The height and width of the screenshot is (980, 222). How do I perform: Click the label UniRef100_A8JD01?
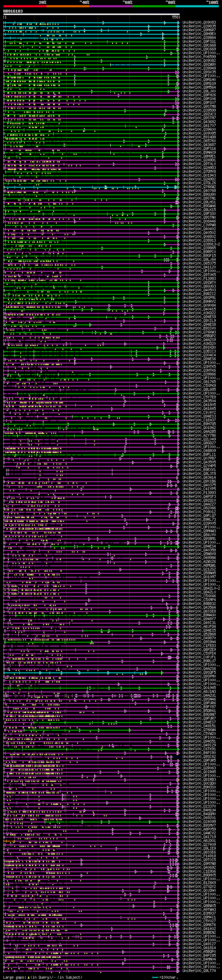click(x=199, y=841)
